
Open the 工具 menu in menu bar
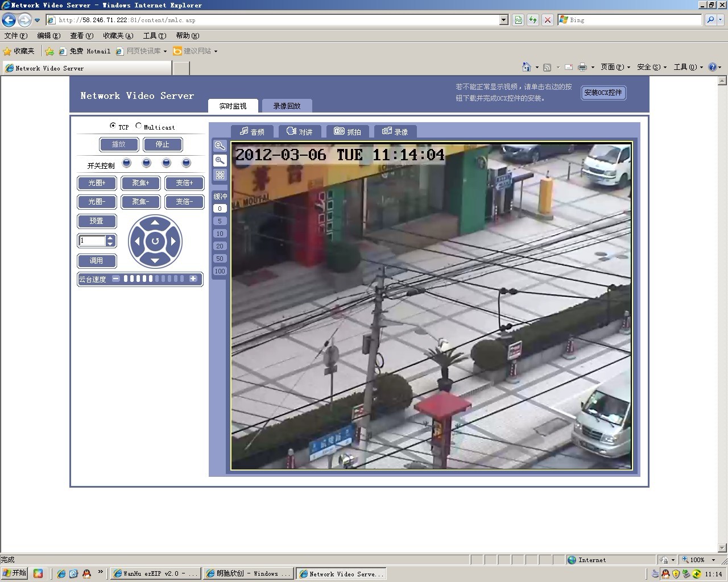pos(154,36)
